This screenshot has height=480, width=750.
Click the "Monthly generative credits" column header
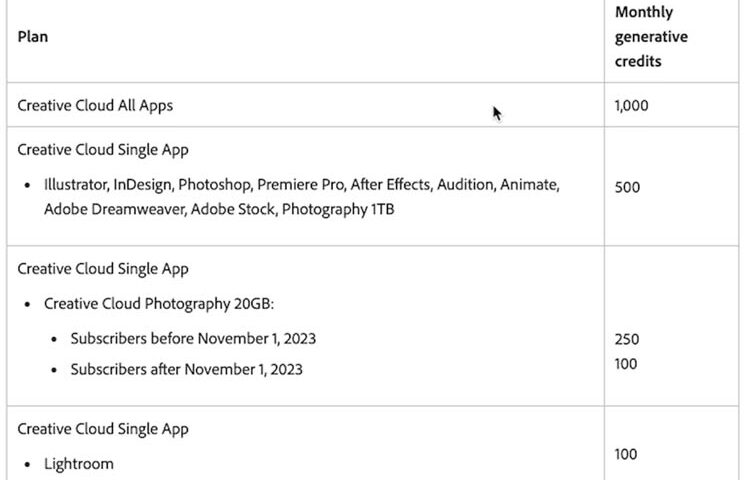coord(651,37)
